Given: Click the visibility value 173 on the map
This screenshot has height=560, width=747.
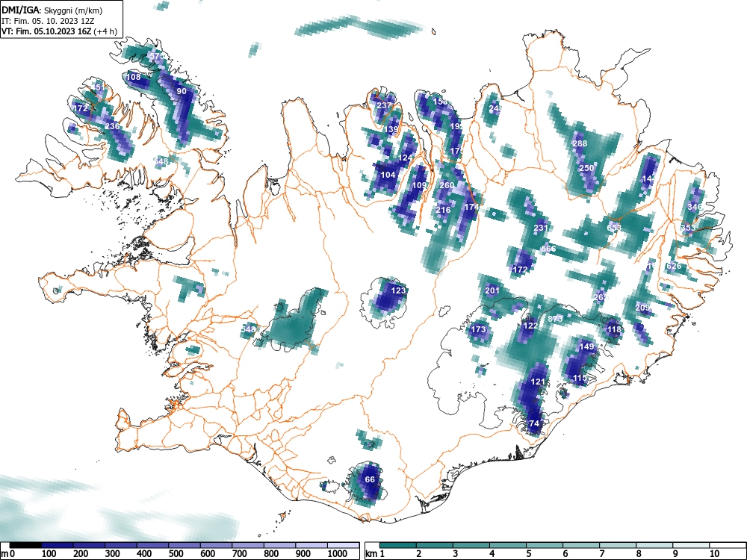Looking at the screenshot, I should 478,329.
